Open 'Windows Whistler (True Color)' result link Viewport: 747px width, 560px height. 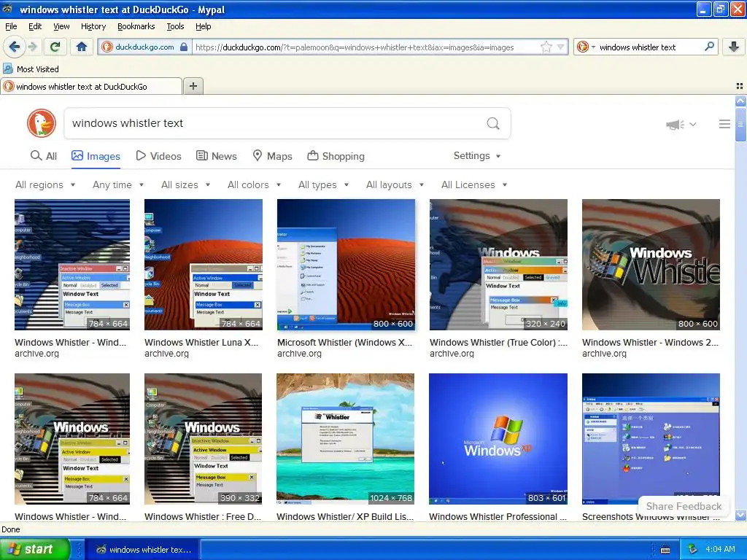point(498,343)
